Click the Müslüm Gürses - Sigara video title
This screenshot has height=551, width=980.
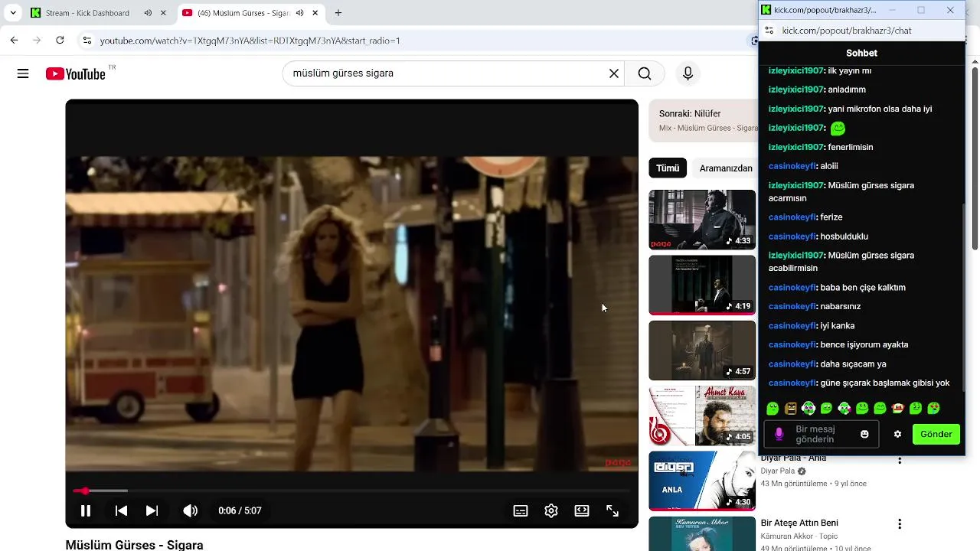pyautogui.click(x=134, y=545)
